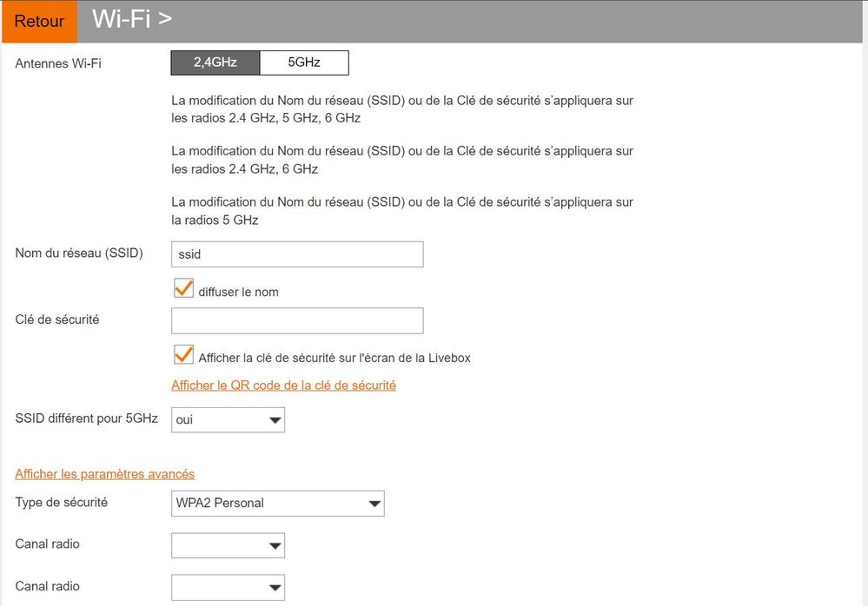Screen dimensions: 868x606
Task: Untick the diffuser le nom checkbox
Action: [x=184, y=288]
